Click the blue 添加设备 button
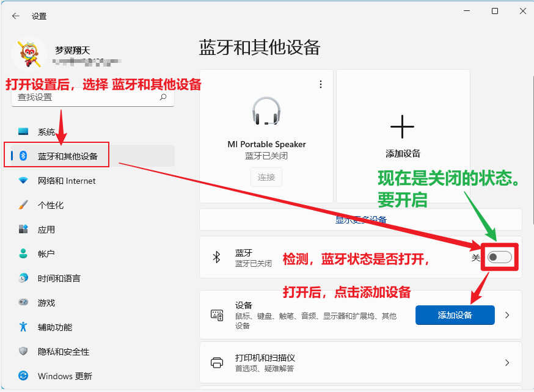Screen dimensions: 534x392 455,315
